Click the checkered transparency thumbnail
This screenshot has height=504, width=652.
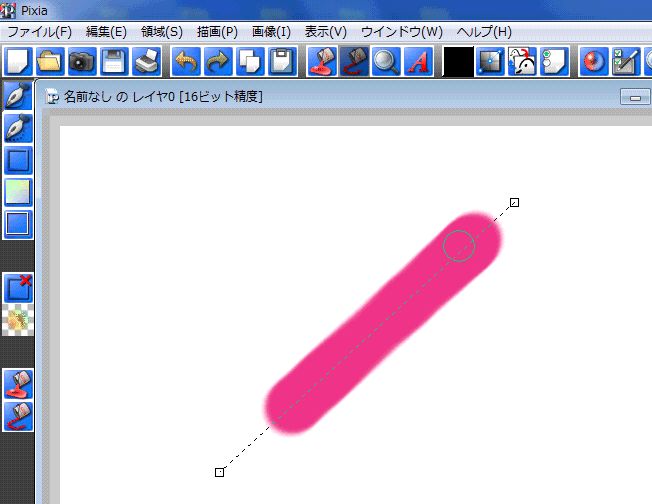(x=18, y=320)
